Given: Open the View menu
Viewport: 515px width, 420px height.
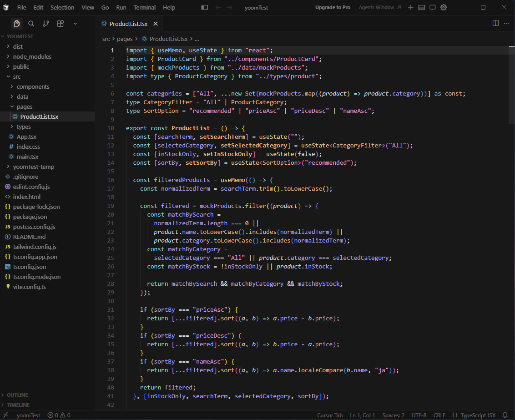Looking at the screenshot, I should click(88, 7).
